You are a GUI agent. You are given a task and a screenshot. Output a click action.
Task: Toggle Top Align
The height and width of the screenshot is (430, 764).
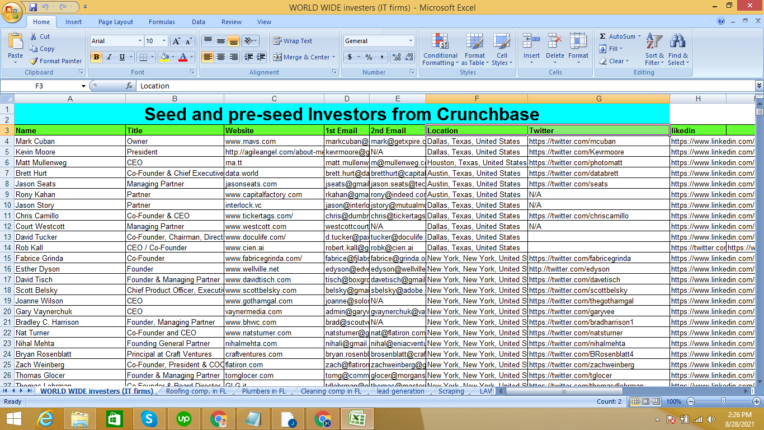click(x=208, y=41)
